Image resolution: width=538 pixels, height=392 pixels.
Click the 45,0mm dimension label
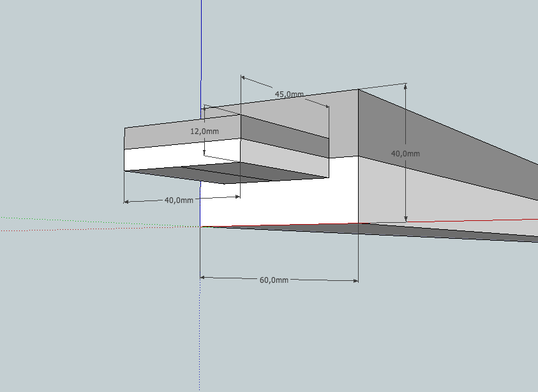[x=289, y=94]
